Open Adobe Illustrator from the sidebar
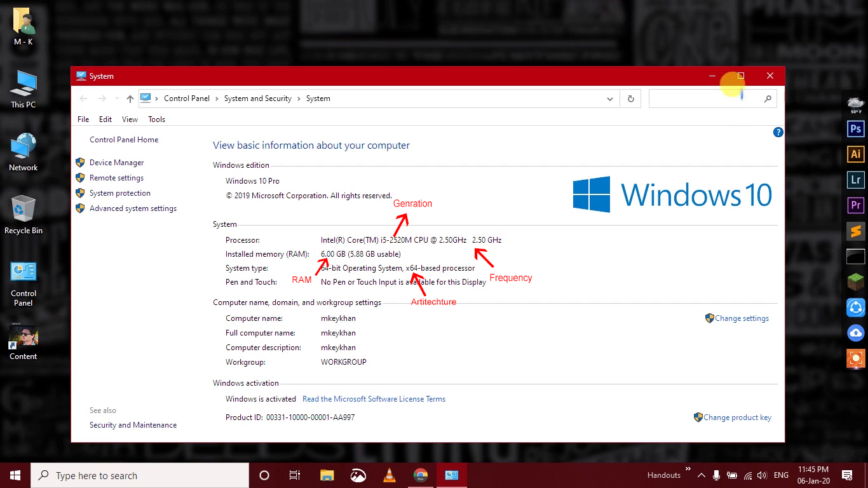 click(x=855, y=154)
